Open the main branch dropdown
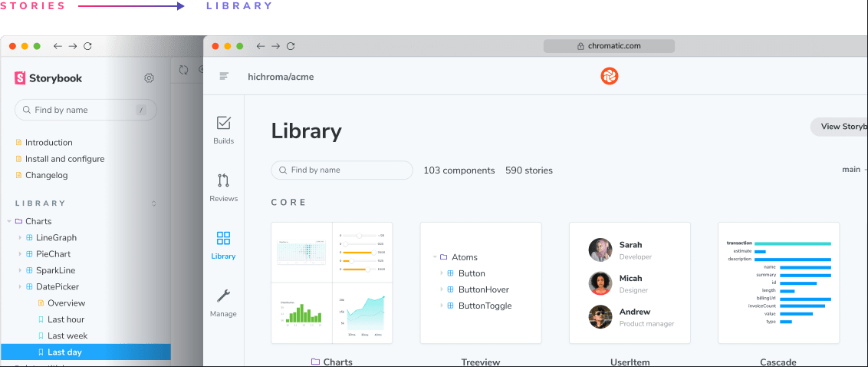 click(x=853, y=170)
